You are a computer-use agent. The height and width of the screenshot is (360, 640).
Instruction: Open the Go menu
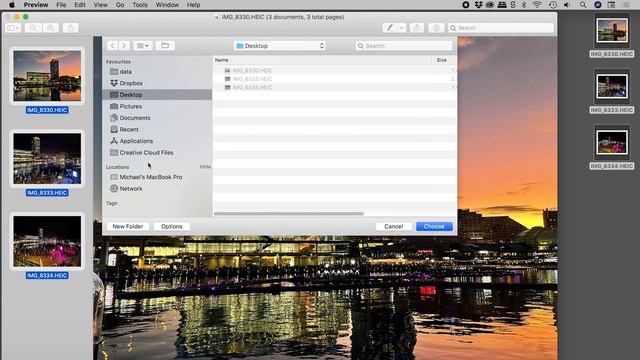tap(120, 5)
